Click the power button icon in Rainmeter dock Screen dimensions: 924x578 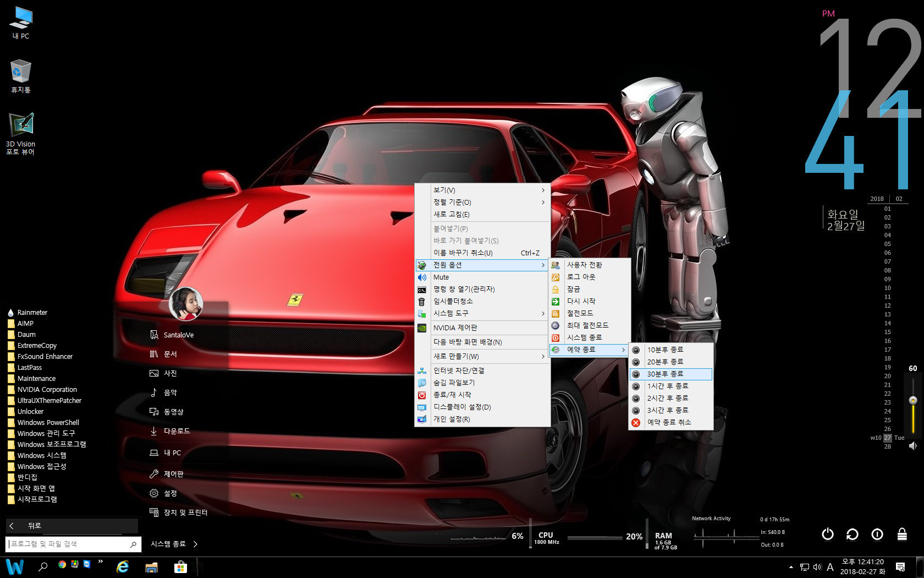pos(827,534)
